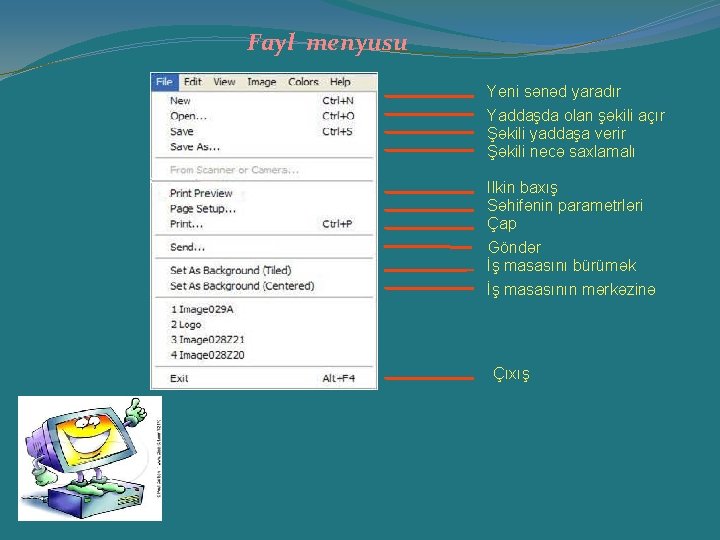Click the cartoon computer clipart image
Viewport: 720px width, 540px height.
(90, 458)
